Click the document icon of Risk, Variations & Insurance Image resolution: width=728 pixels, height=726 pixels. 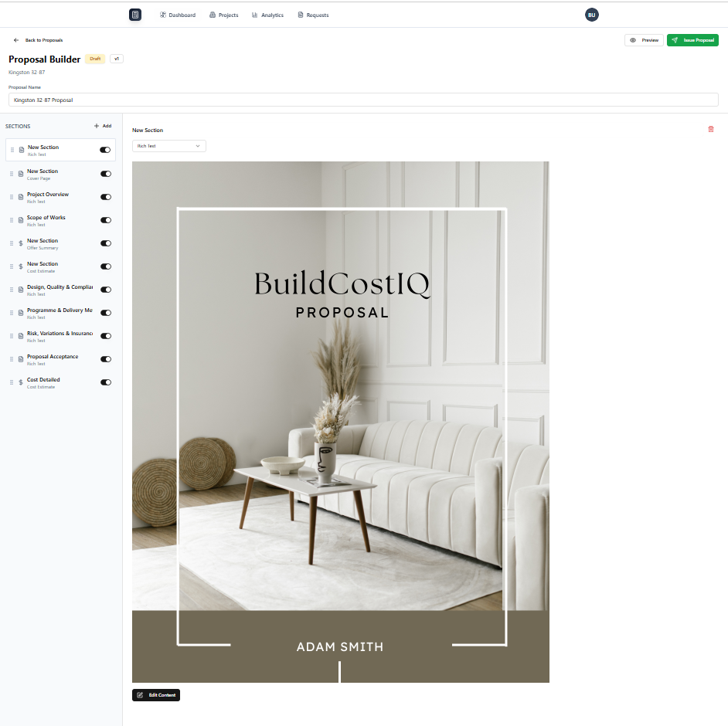pyautogui.click(x=21, y=336)
